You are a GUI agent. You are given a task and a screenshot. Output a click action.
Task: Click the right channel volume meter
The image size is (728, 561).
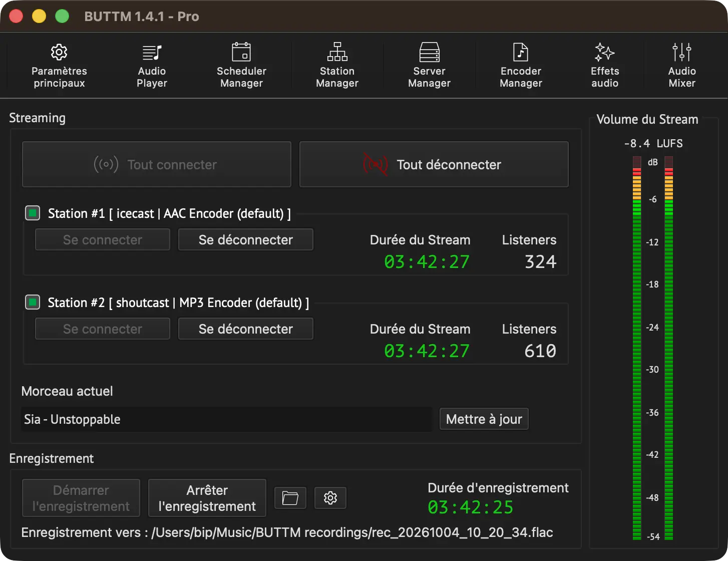point(669,349)
